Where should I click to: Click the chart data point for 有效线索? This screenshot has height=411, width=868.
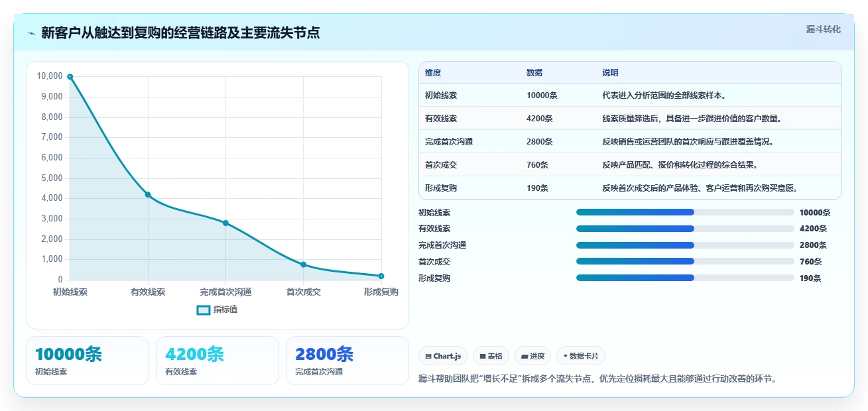148,195
